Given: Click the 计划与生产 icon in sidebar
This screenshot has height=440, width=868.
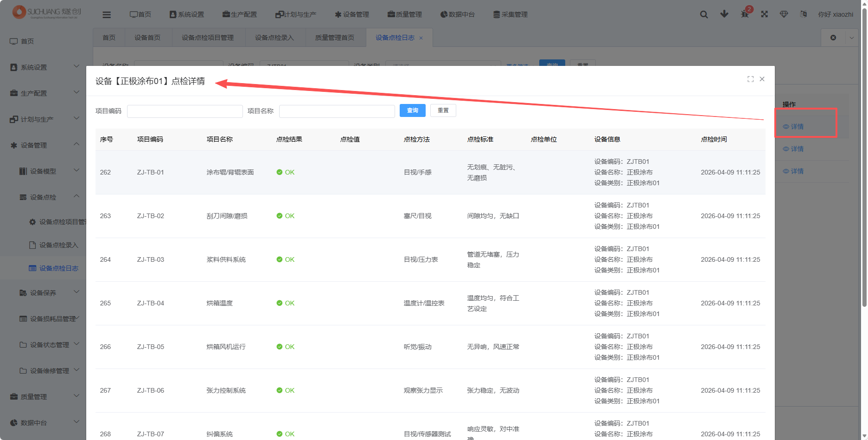Looking at the screenshot, I should click(x=13, y=119).
